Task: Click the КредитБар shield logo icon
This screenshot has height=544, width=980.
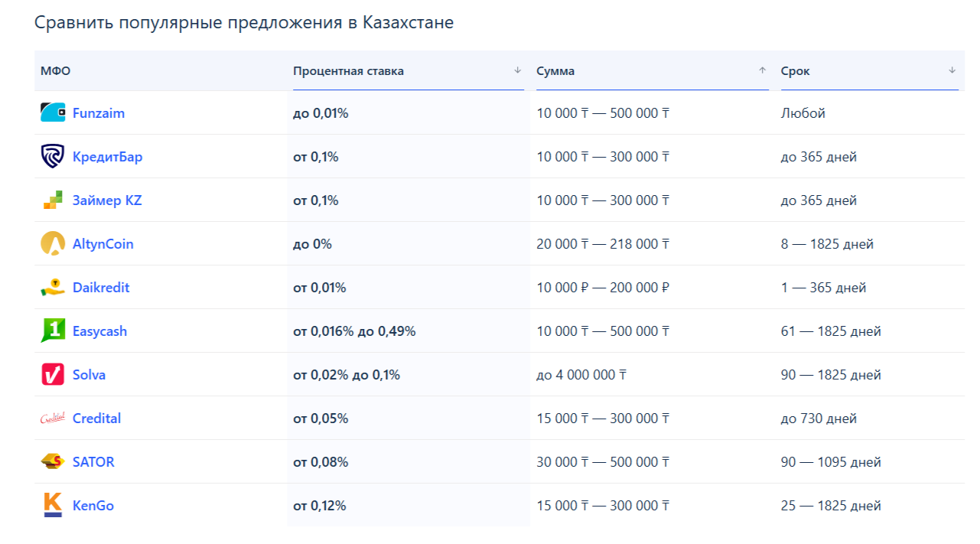Action: 53,156
